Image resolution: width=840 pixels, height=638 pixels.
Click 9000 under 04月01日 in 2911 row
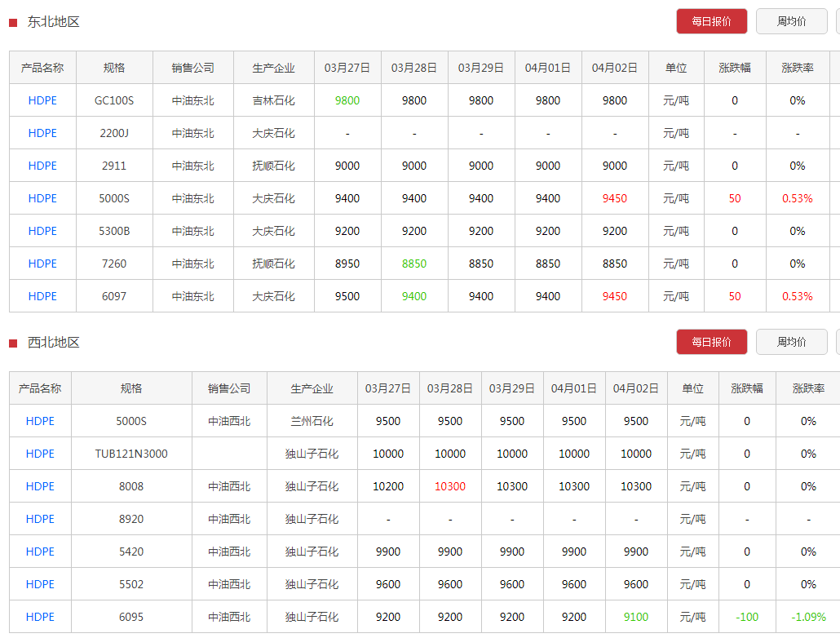coord(547,166)
